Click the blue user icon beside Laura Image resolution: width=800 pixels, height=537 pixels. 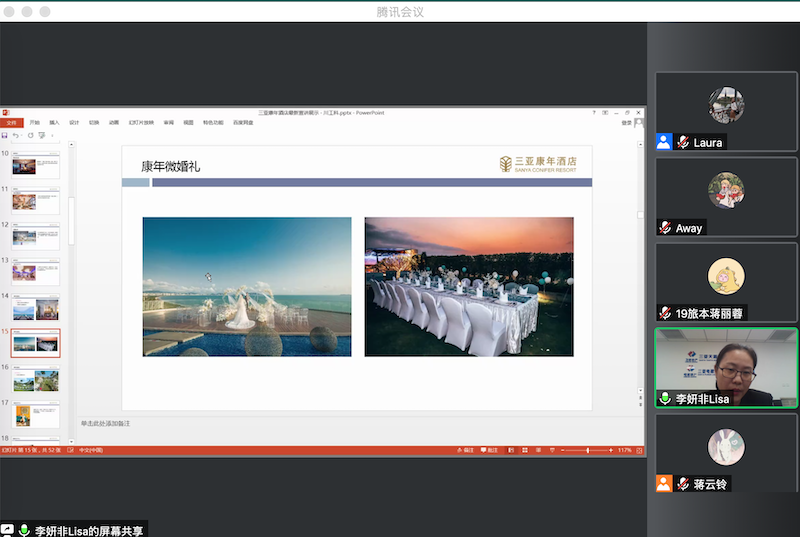(664, 142)
